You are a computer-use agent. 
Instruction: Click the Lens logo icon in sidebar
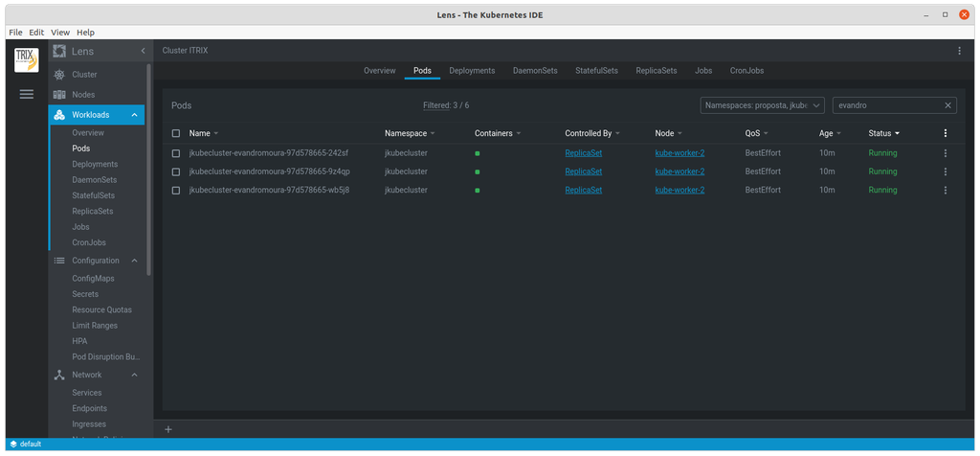pos(59,52)
